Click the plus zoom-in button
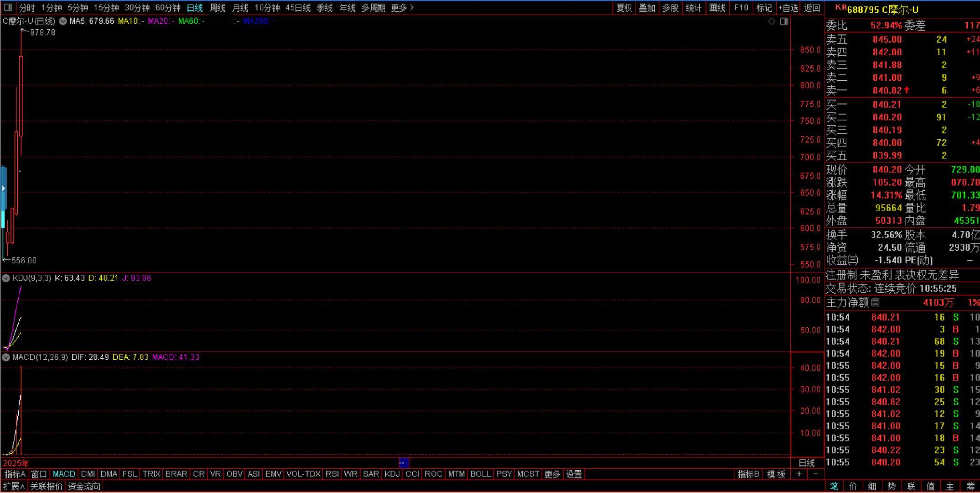The height and width of the screenshot is (493, 980). [x=799, y=474]
